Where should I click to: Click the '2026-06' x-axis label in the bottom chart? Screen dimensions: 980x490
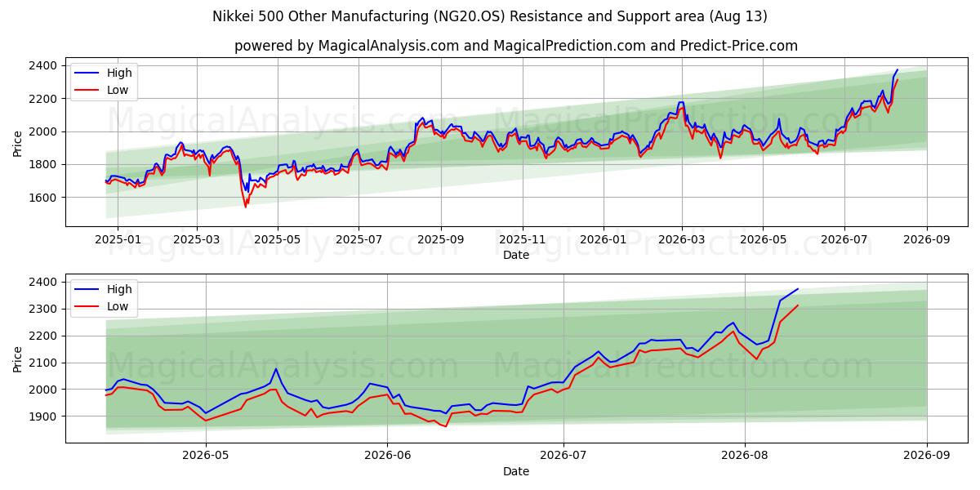(x=387, y=456)
